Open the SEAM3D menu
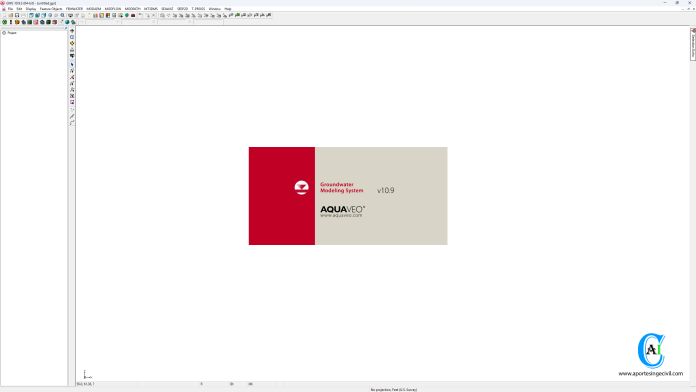This screenshot has width=696, height=392. (x=167, y=9)
